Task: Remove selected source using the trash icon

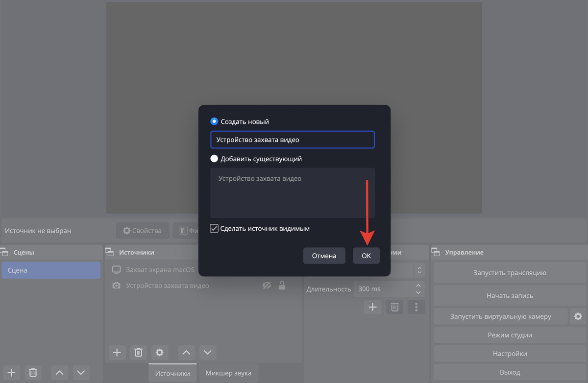Action: tap(139, 352)
